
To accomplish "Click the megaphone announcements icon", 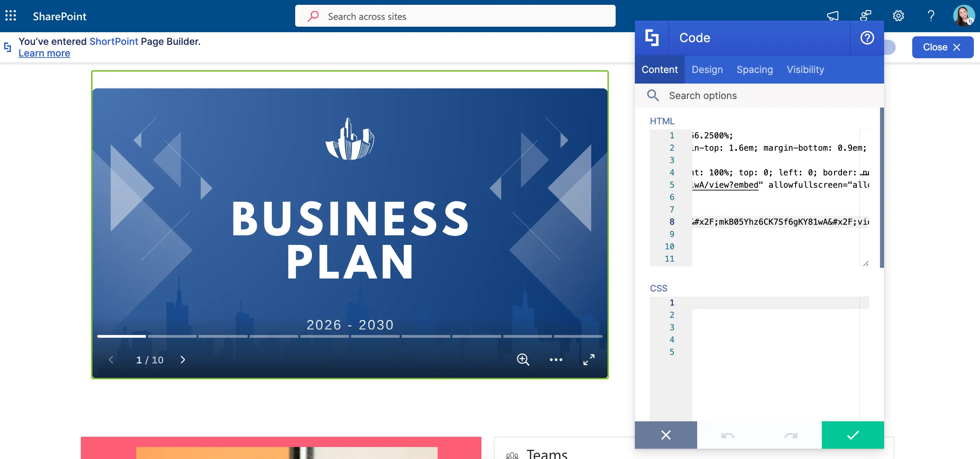I will pos(832,16).
